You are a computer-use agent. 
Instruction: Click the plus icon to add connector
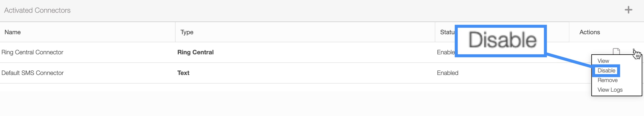pyautogui.click(x=628, y=10)
